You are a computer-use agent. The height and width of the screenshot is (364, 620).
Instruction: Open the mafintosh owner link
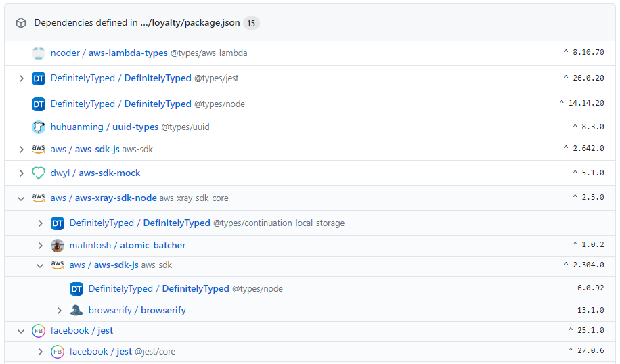90,245
